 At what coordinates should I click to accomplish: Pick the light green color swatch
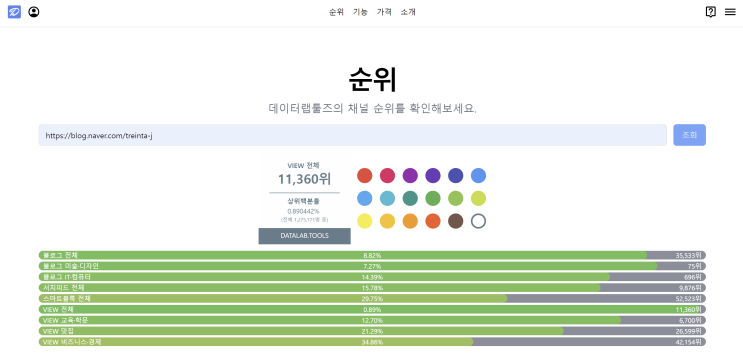click(x=455, y=198)
